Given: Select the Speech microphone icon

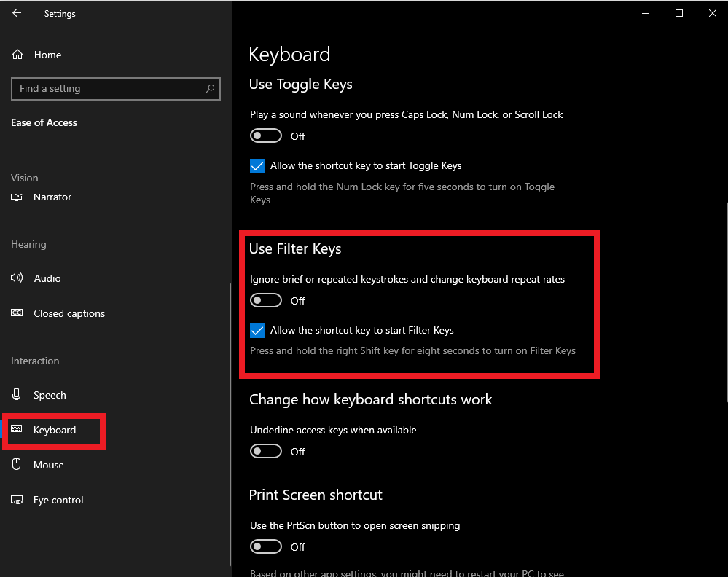Looking at the screenshot, I should (16, 395).
